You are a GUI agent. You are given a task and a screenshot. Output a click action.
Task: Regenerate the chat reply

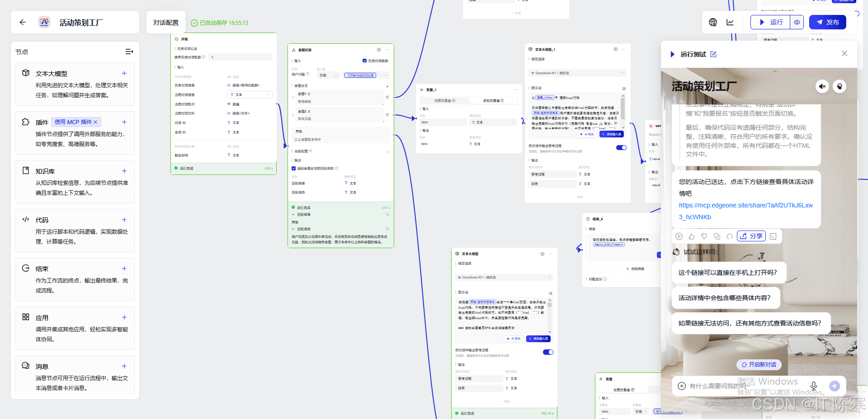pyautogui.click(x=730, y=236)
